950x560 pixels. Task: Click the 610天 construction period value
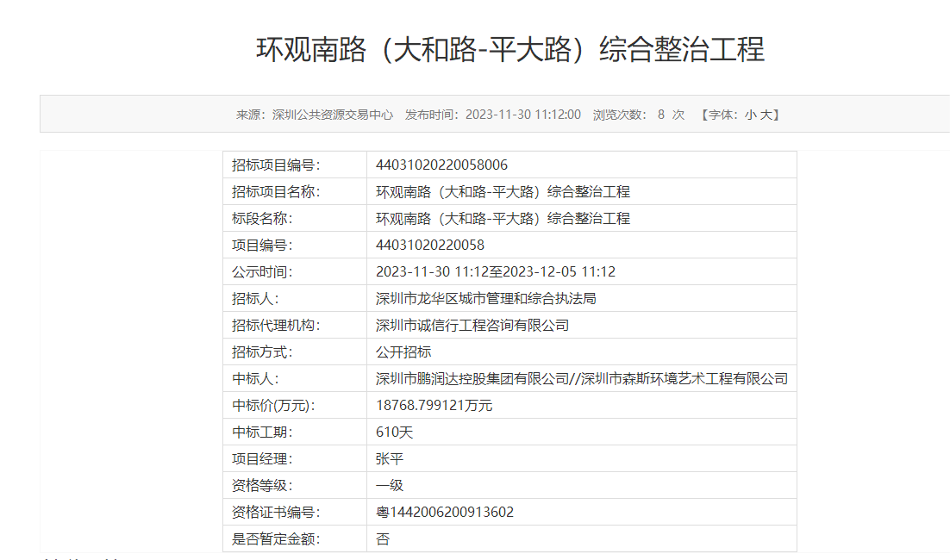[x=394, y=432]
